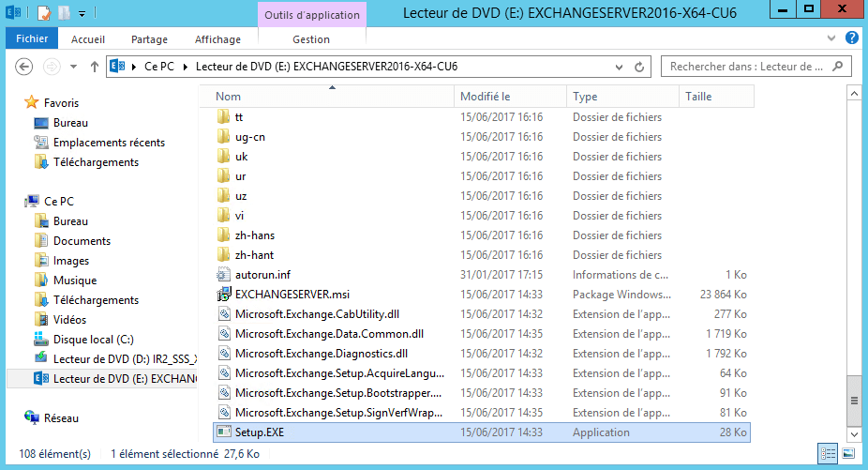The image size is (868, 470).
Task: Click the Réseau network icon
Action: click(x=32, y=417)
